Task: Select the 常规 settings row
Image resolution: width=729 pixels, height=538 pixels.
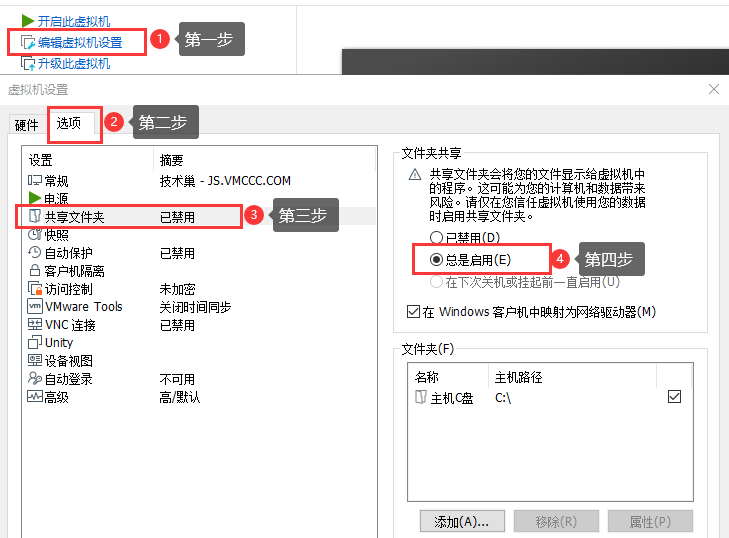Action: coord(199,180)
